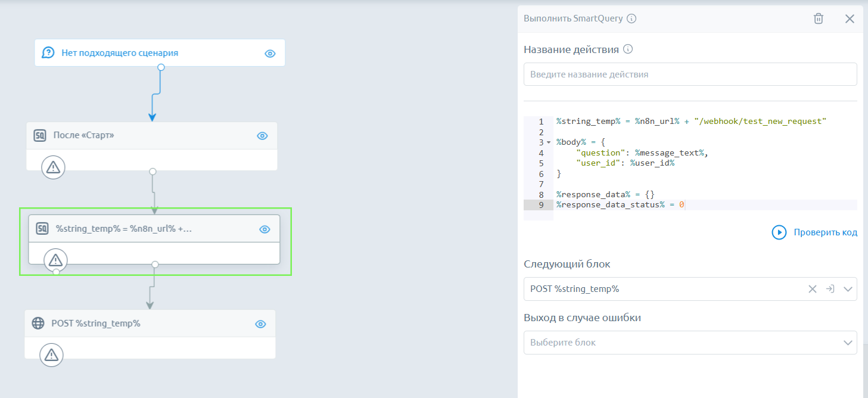Viewport: 868px width, 398px height.
Task: Click warning icon on %string_temp% block
Action: 55,260
